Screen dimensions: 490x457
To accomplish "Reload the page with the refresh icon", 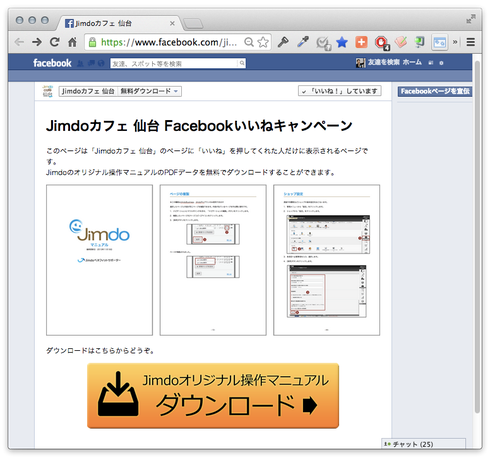I will click(x=55, y=42).
